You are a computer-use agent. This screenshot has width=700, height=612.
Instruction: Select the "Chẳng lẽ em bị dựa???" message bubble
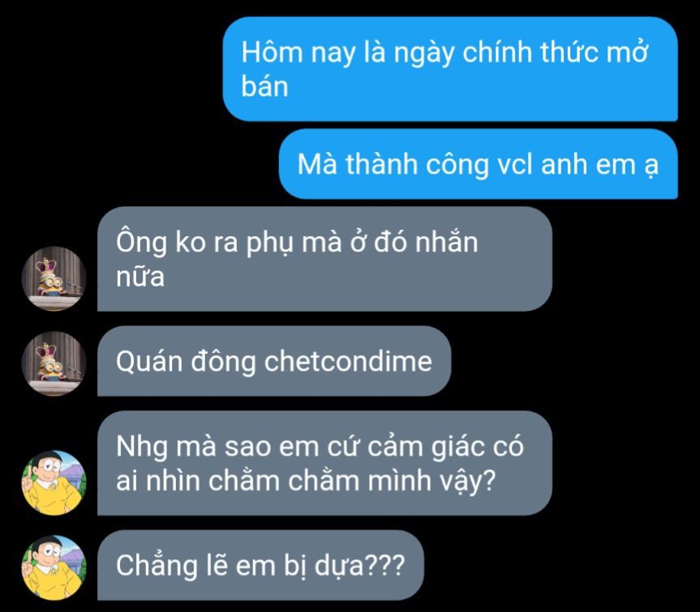pyautogui.click(x=260, y=565)
